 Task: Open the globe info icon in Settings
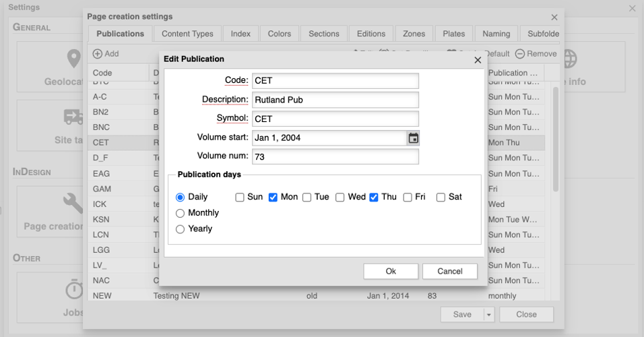pos(570,59)
